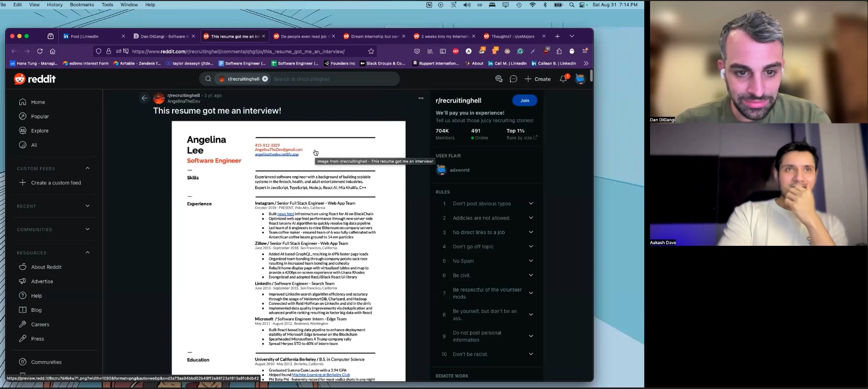868x389 pixels.
Task: Reload the page with the refresh icon
Action: 40,51
